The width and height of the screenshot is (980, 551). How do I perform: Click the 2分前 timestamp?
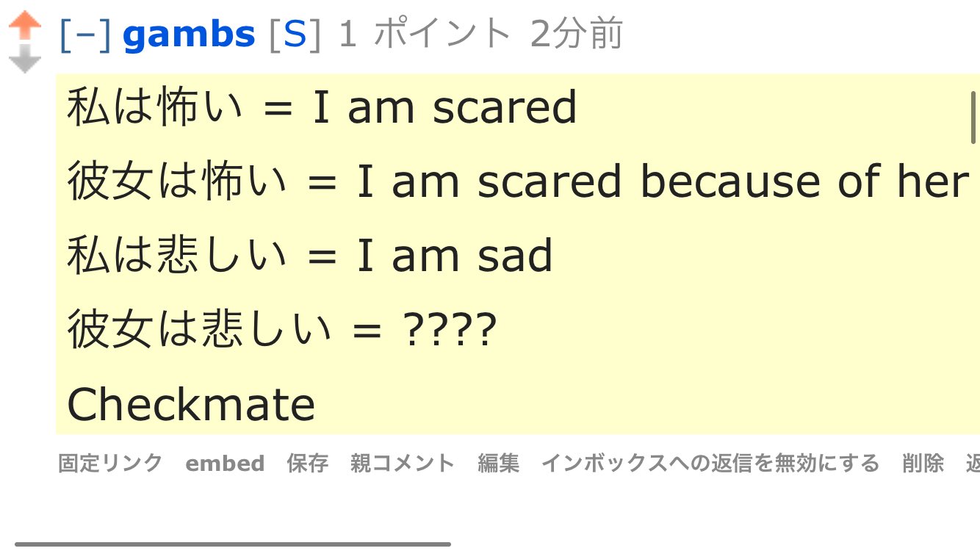[576, 35]
